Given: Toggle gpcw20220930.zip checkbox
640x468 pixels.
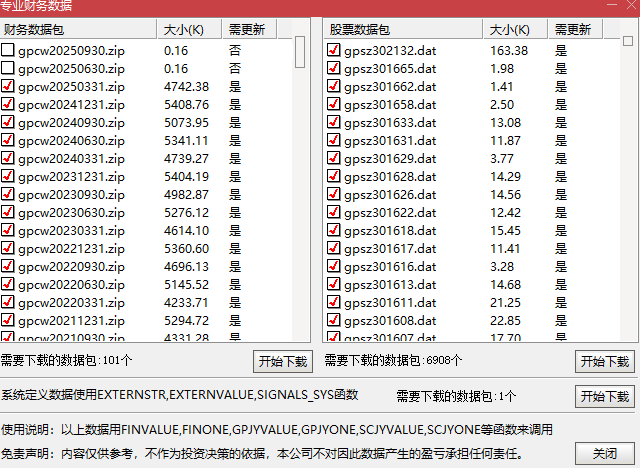Looking at the screenshot, I should 8,266.
